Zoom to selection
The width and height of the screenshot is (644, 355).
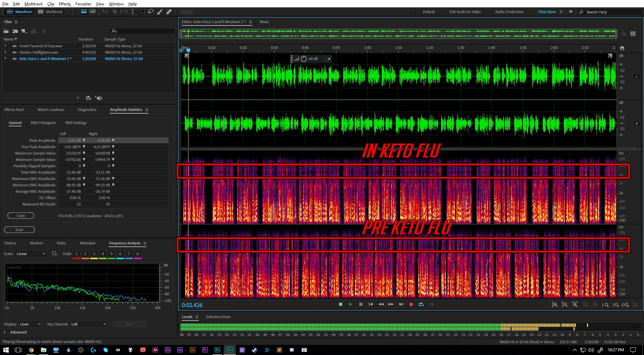click(x=625, y=305)
